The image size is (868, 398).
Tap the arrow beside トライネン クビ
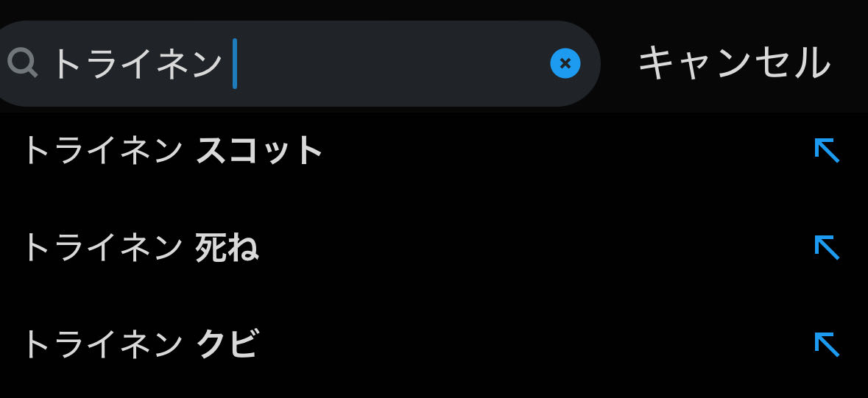coord(827,344)
